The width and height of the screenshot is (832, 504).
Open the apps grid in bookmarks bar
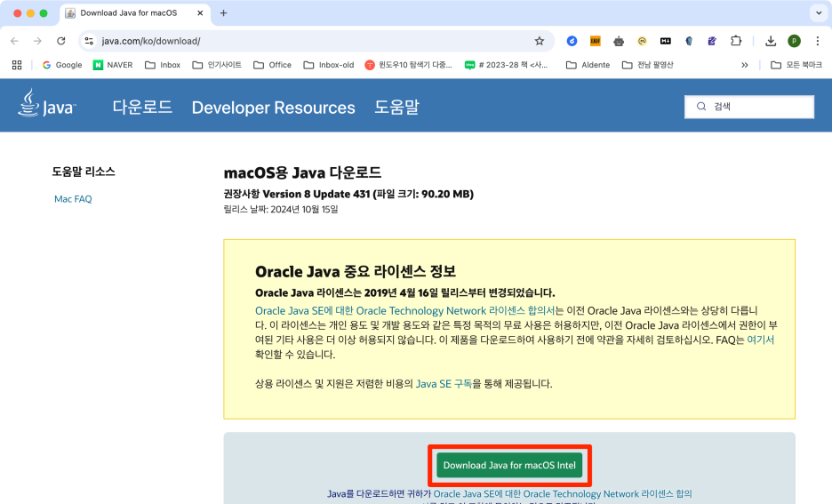pyautogui.click(x=17, y=65)
